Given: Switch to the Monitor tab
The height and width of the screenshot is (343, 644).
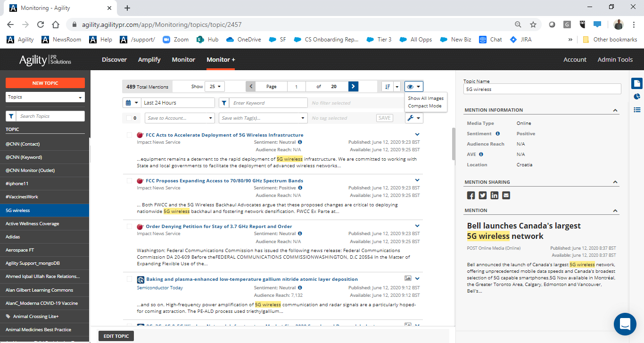Looking at the screenshot, I should click(183, 60).
